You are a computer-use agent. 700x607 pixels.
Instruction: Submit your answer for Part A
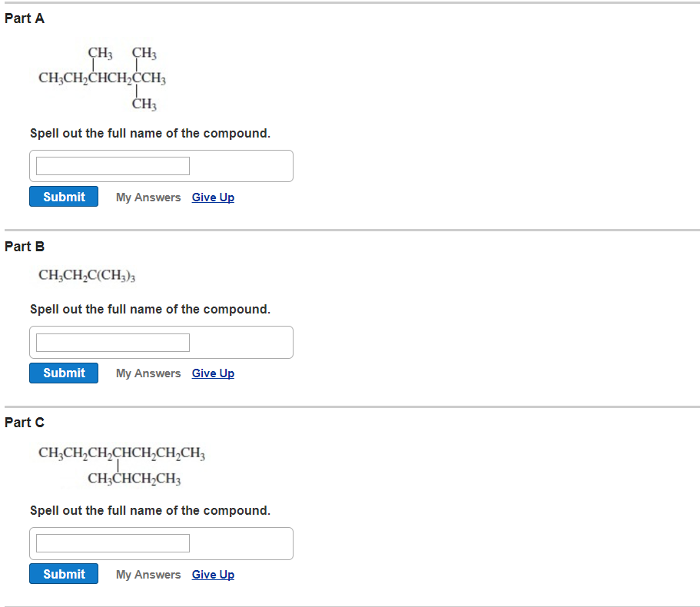[63, 196]
